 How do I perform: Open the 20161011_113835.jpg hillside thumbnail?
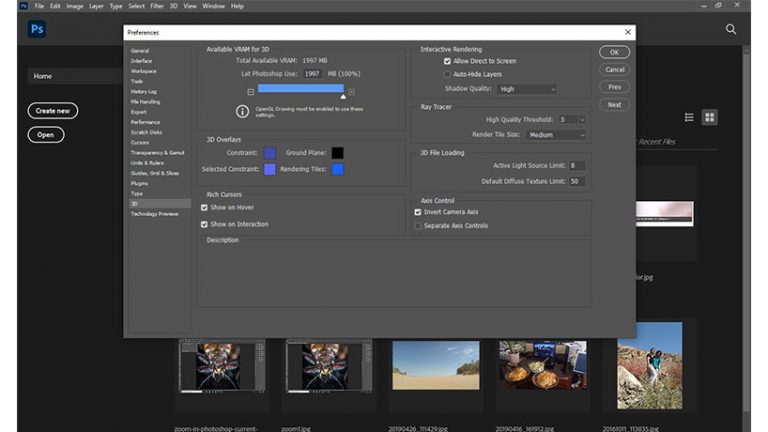pos(649,366)
